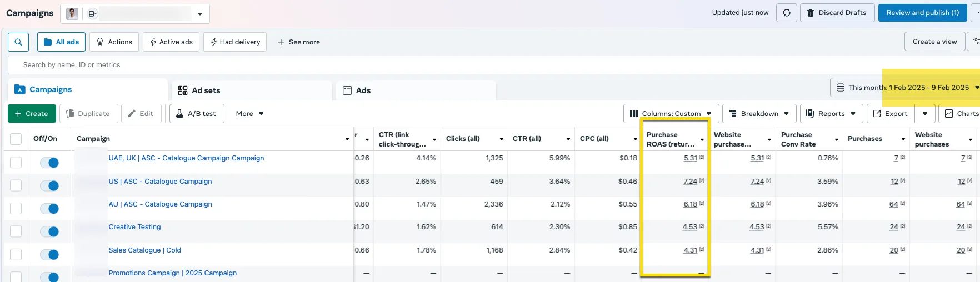Switch to the Ads tab
This screenshot has width=980, height=282.
[x=416, y=90]
